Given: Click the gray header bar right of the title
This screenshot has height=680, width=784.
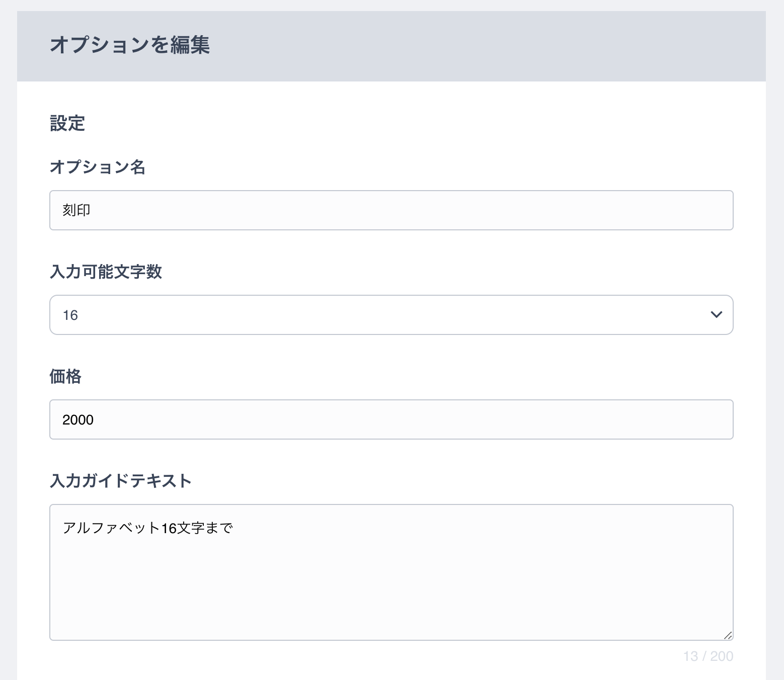Looking at the screenshot, I should 488,46.
